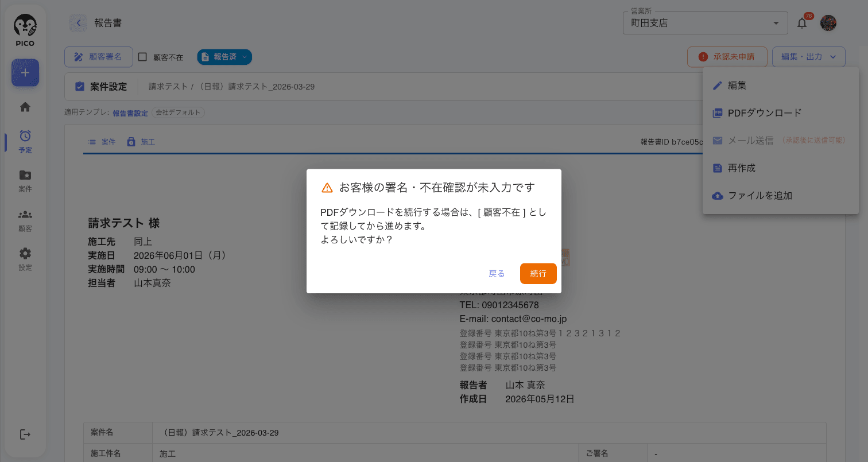The height and width of the screenshot is (462, 868).
Task: Go to the home icon in sidebar
Action: pyautogui.click(x=25, y=107)
